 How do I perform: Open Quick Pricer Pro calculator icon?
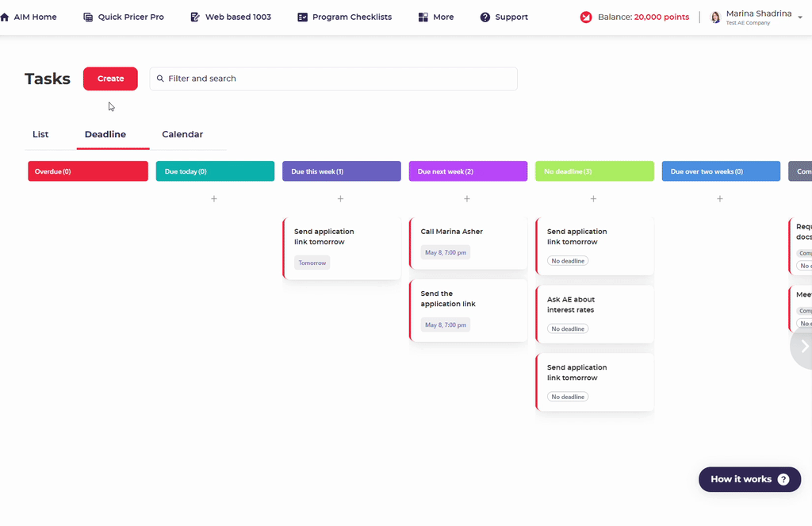point(88,17)
